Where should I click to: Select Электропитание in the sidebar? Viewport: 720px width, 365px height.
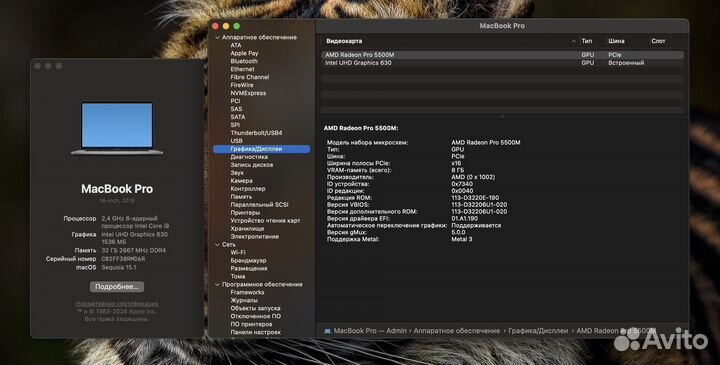(x=254, y=237)
